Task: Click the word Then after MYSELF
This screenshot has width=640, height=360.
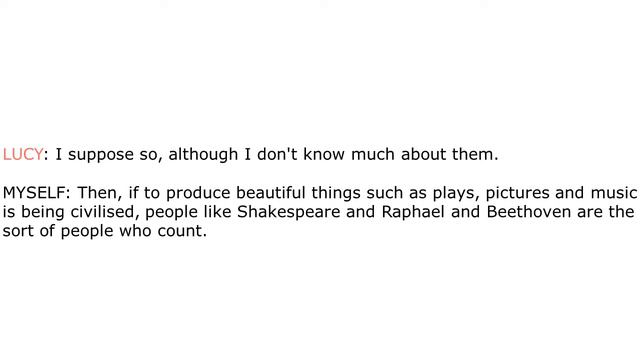Action: click(x=100, y=193)
